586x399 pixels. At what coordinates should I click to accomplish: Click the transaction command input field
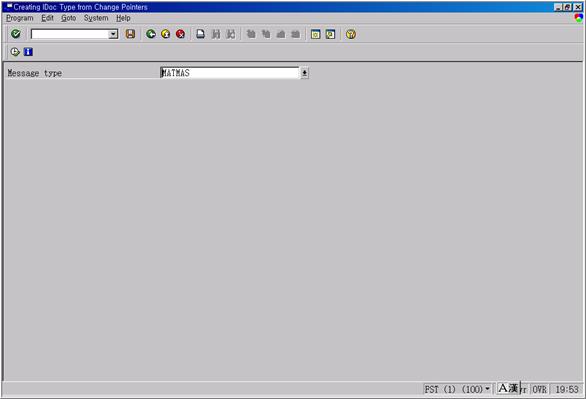coord(70,34)
